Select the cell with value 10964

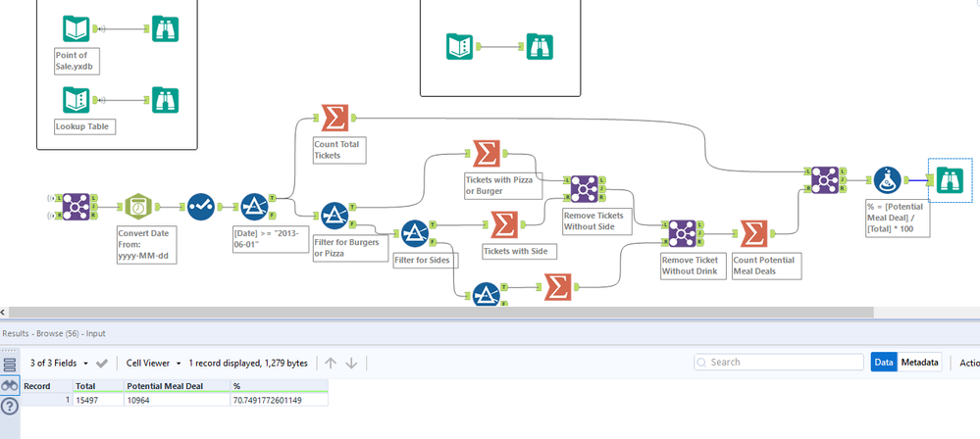coord(178,400)
